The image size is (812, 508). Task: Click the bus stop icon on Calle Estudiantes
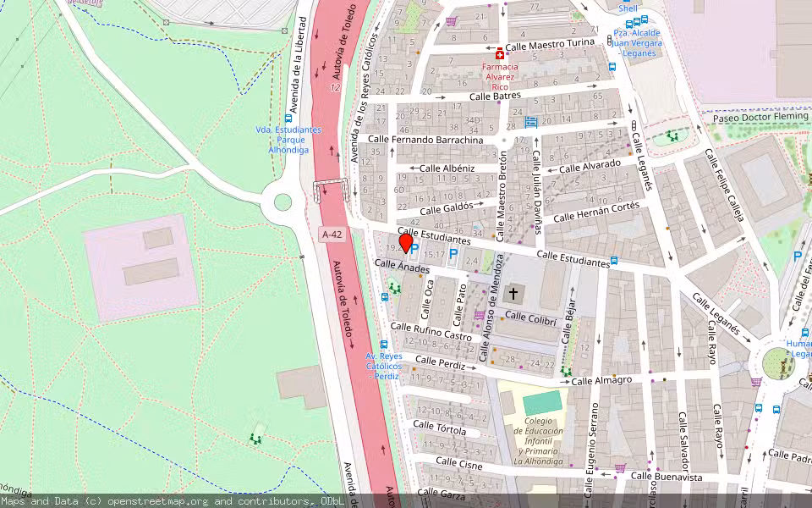point(614,260)
